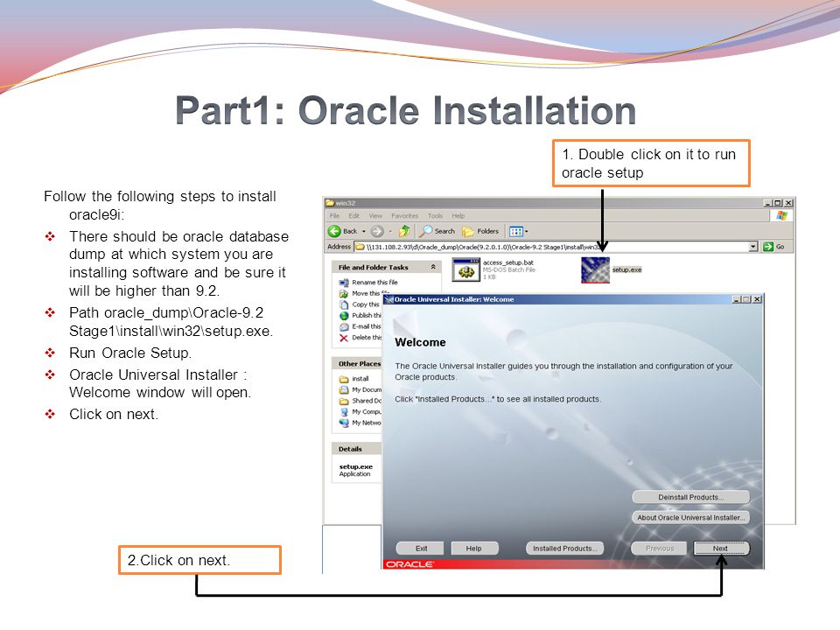The image size is (840, 630).
Task: Open the install folder icon in Other Places
Action: 344,379
